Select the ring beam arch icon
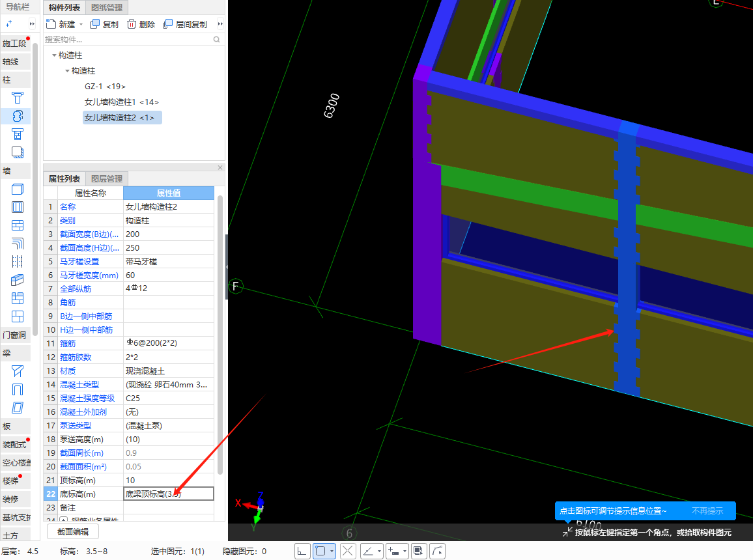 point(18,389)
